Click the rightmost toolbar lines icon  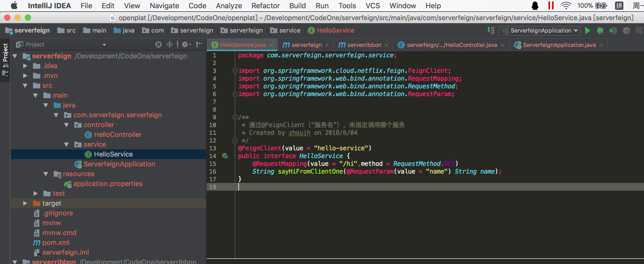[639, 30]
